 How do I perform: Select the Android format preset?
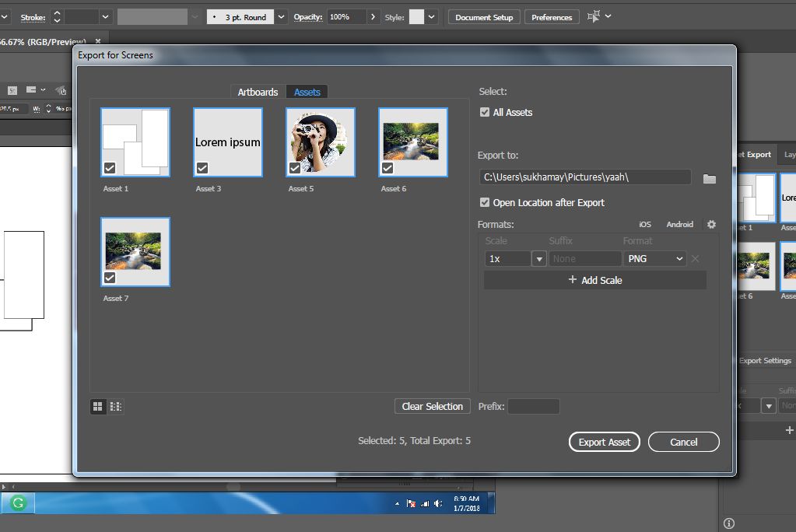coord(680,224)
